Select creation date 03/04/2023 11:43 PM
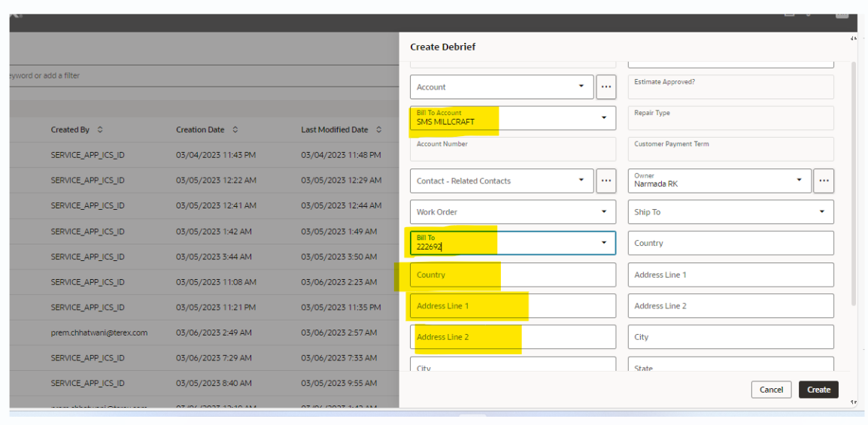868x425 pixels. pyautogui.click(x=216, y=155)
